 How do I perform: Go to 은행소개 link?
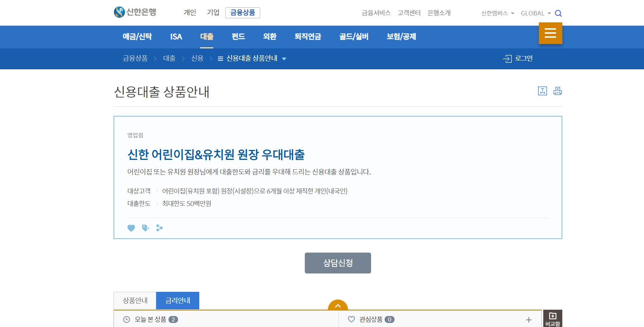(439, 13)
